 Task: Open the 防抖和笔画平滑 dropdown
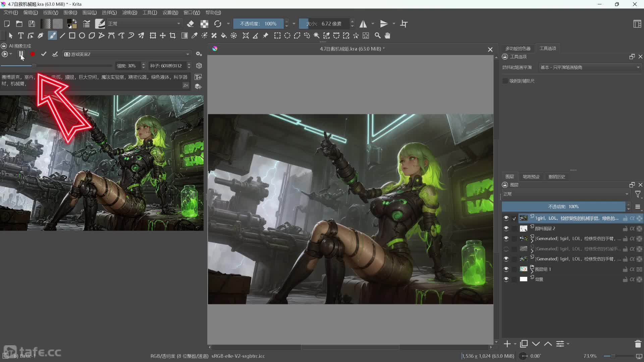(590, 67)
